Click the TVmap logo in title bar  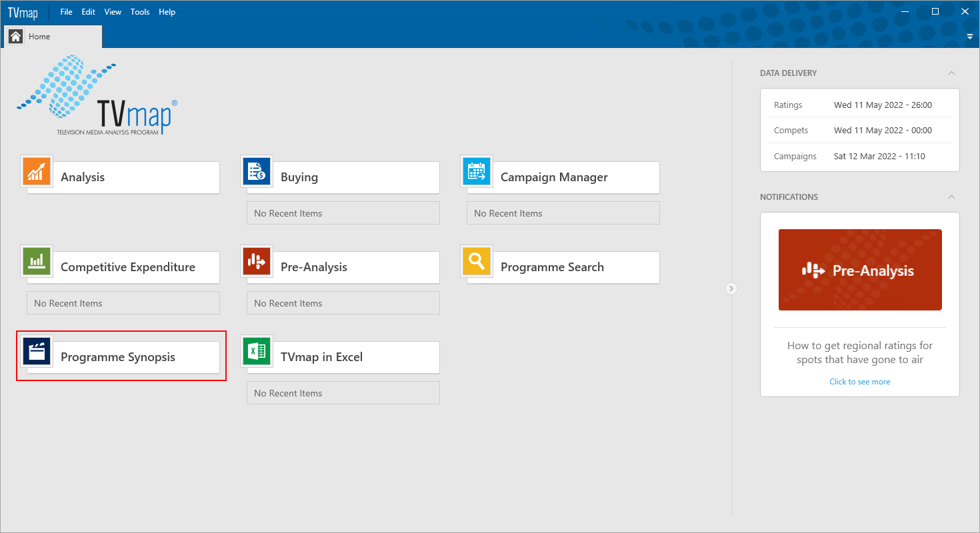[x=23, y=12]
